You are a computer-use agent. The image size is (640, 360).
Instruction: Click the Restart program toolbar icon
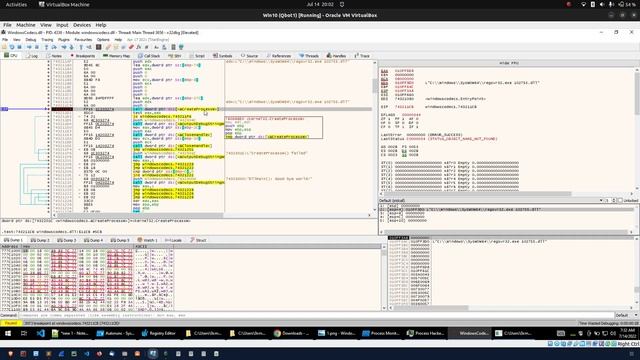12,47
